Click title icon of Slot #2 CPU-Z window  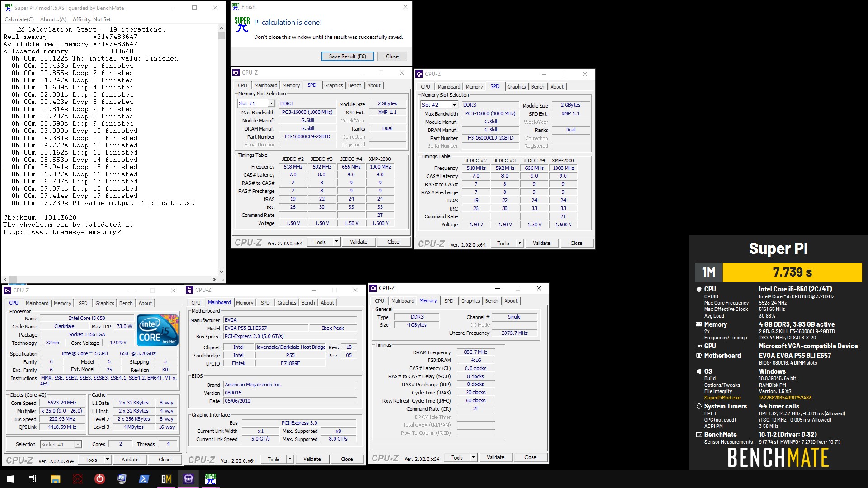[x=419, y=74]
